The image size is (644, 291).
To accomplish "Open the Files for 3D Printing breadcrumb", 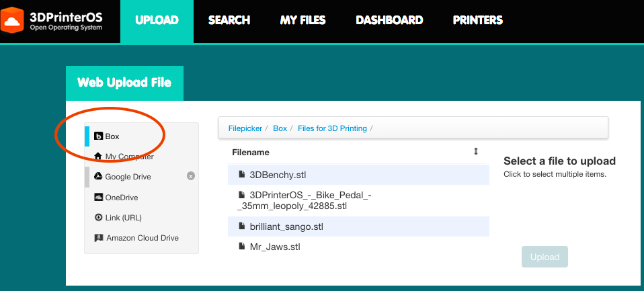I will click(332, 128).
